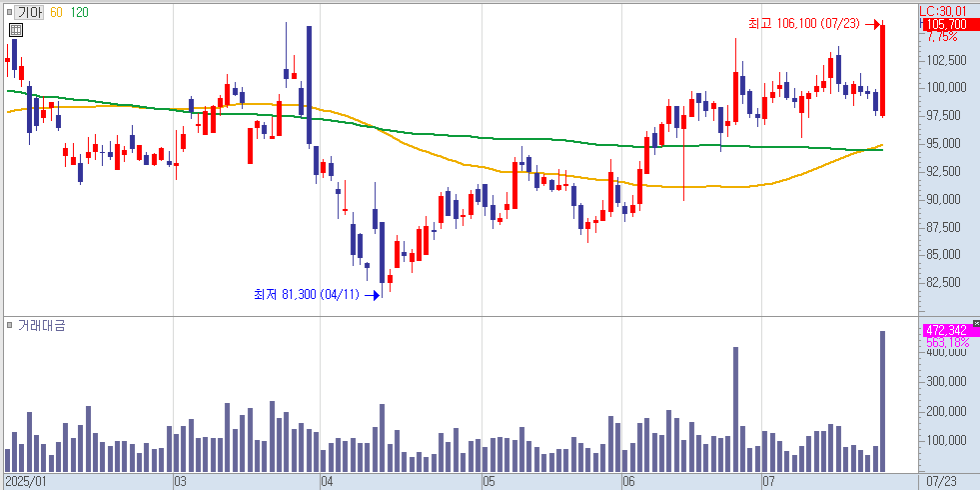980x490 pixels.
Task: Open the data table grid icon
Action: pos(16,30)
